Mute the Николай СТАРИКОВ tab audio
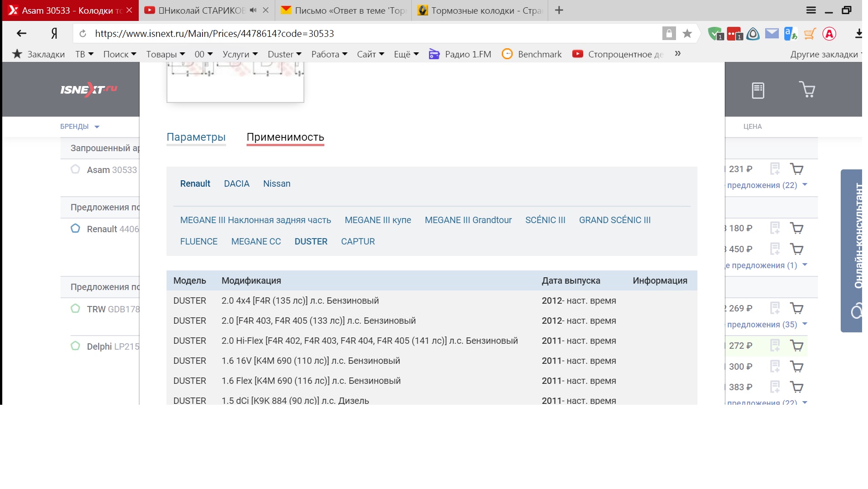 click(253, 10)
